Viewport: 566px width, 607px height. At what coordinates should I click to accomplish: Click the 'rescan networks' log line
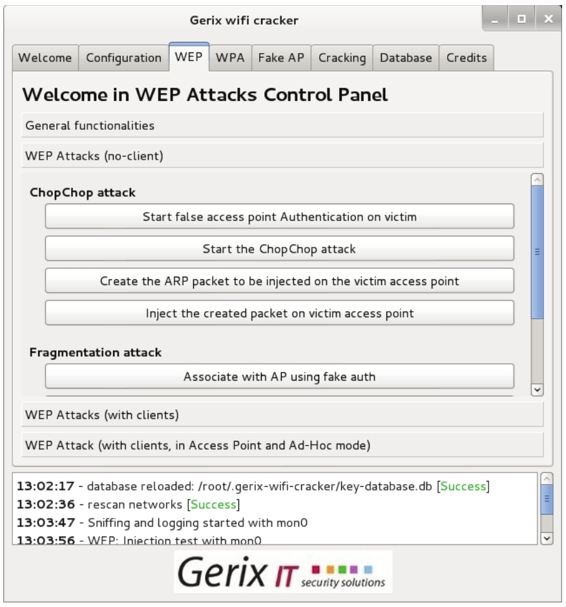point(128,504)
